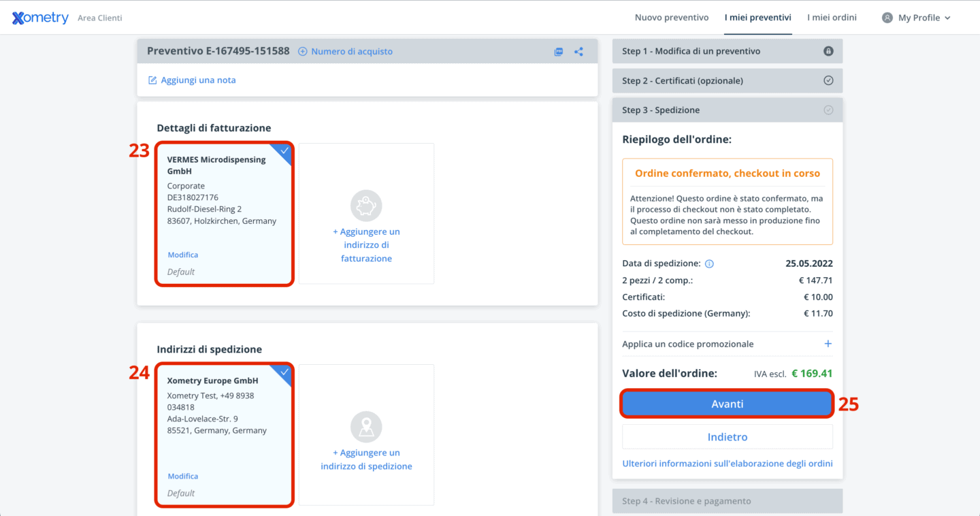
Task: Click the Xometry logo
Action: (x=41, y=18)
